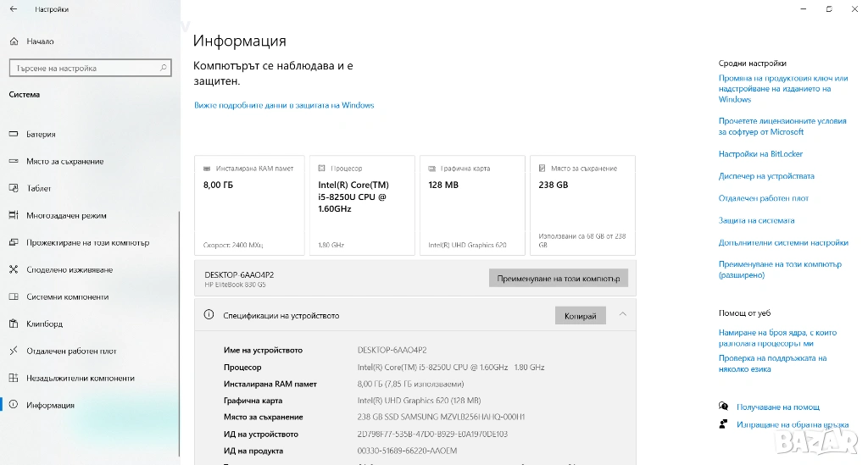
Task: Click the Home (Начало) icon
Action: (x=14, y=42)
